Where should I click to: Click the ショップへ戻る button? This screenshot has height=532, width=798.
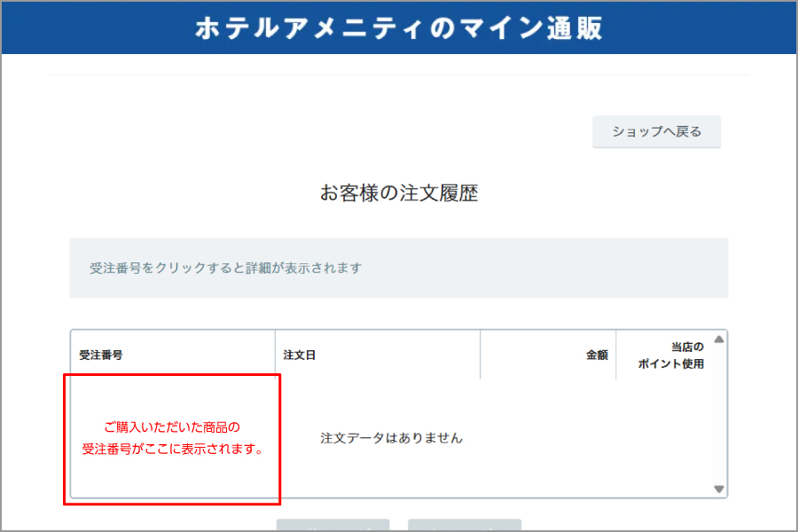pos(656,132)
